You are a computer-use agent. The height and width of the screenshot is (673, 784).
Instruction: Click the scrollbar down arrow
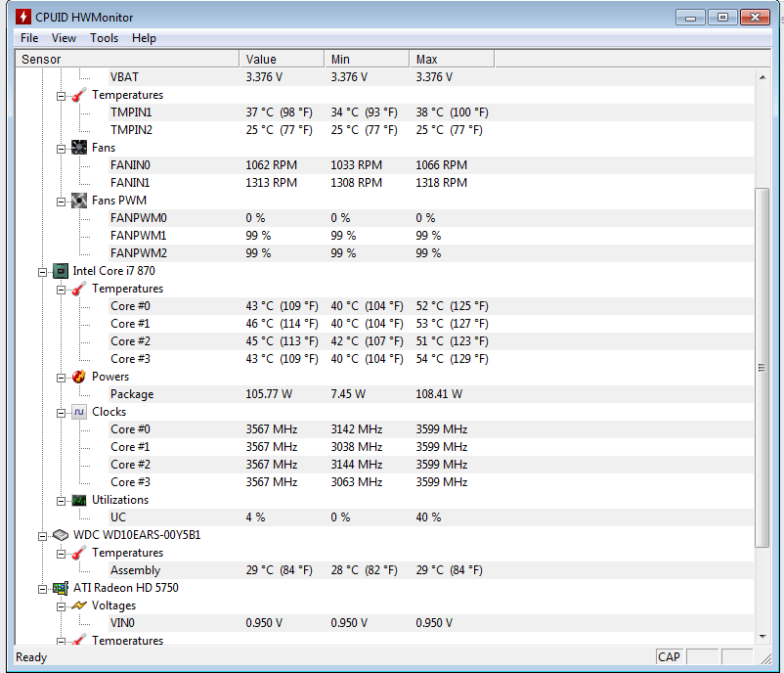point(762,637)
